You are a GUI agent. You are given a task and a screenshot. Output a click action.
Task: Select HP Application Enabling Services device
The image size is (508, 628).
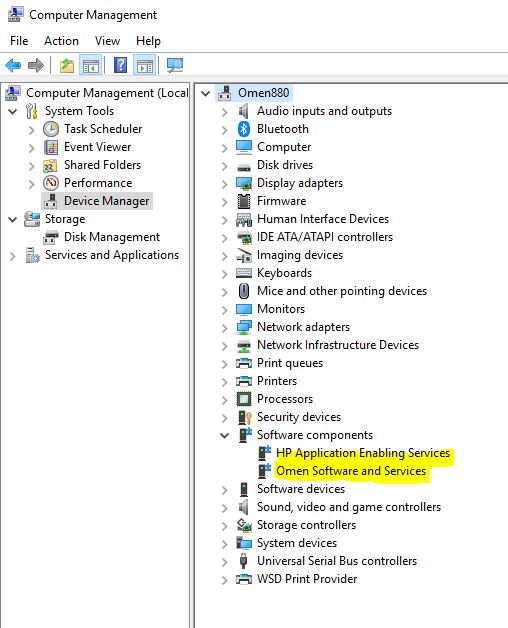click(x=363, y=453)
